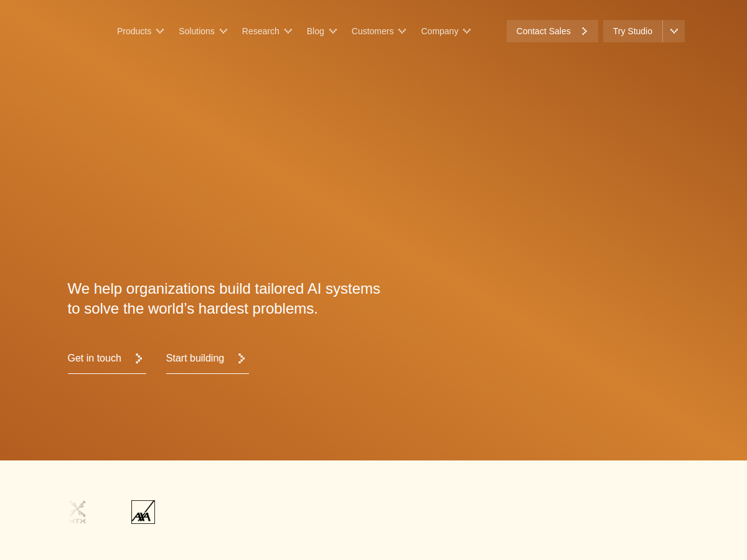The width and height of the screenshot is (747, 560).
Task: Click the chevron icon next to Customers
Action: click(402, 31)
